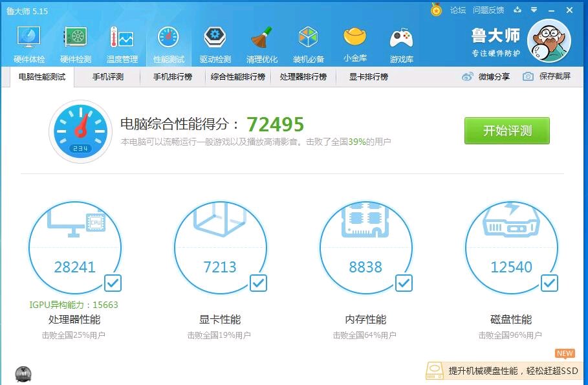Uncheck the 处理器性能 test checkbox
This screenshot has height=385, width=588.
(113, 283)
